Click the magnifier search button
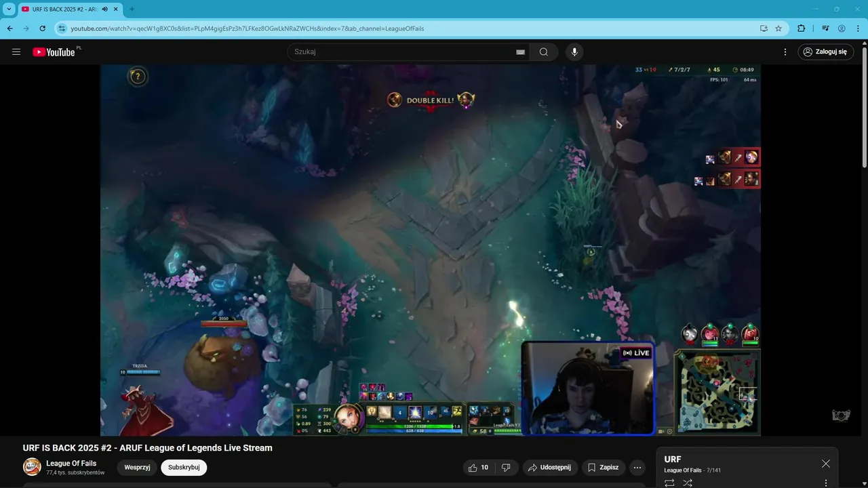 pyautogui.click(x=544, y=52)
